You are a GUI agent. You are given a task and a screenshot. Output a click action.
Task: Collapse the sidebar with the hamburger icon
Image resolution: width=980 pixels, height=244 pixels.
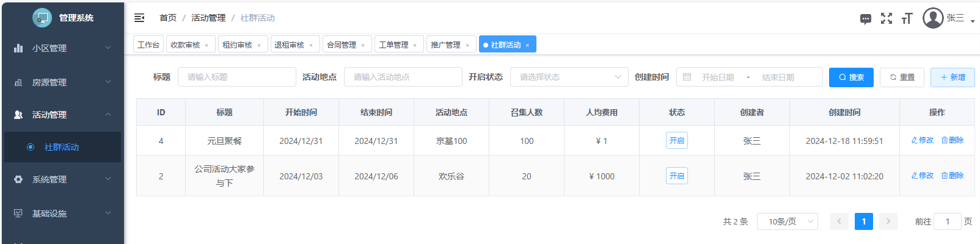139,18
